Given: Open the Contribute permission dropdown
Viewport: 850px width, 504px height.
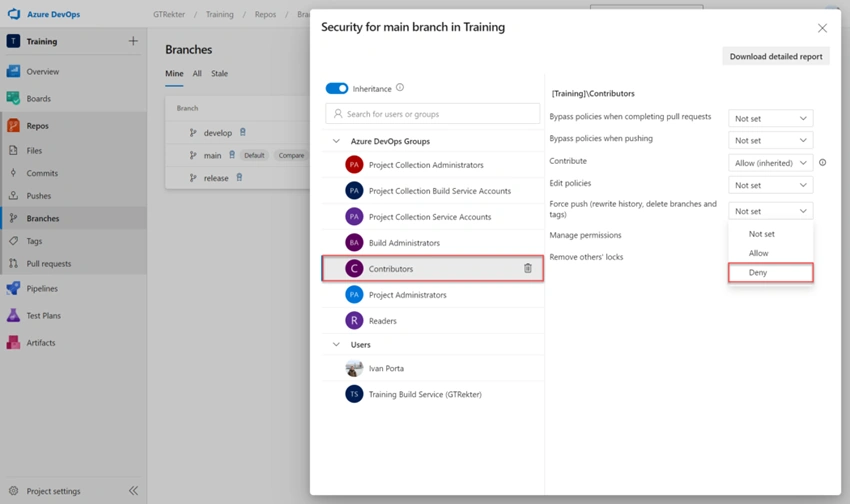Looking at the screenshot, I should (770, 163).
